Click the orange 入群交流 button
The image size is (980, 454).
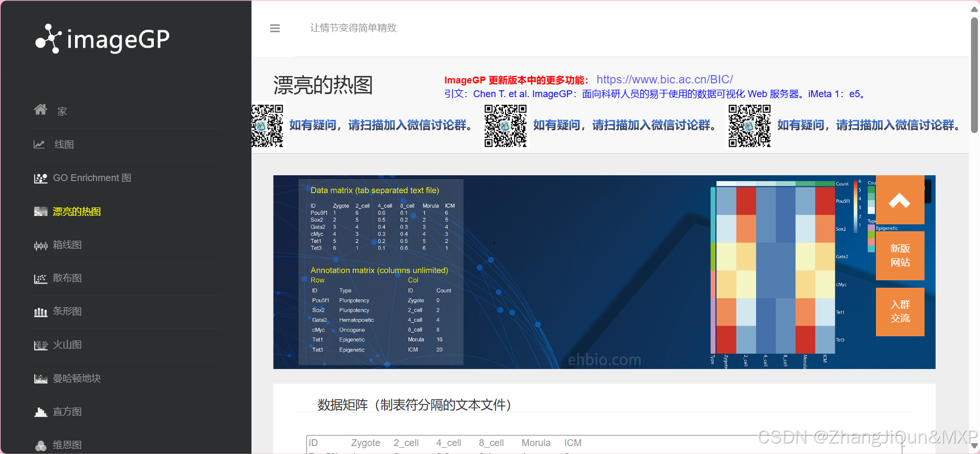click(x=900, y=312)
